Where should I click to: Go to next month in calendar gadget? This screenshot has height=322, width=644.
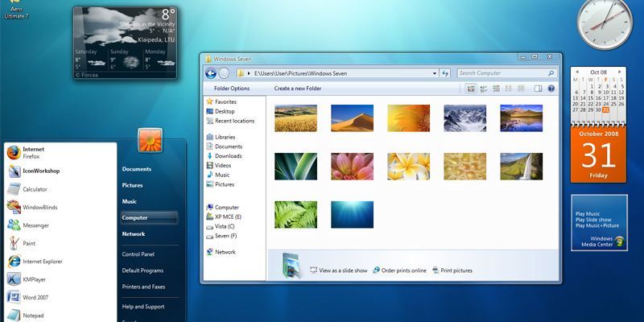click(619, 72)
